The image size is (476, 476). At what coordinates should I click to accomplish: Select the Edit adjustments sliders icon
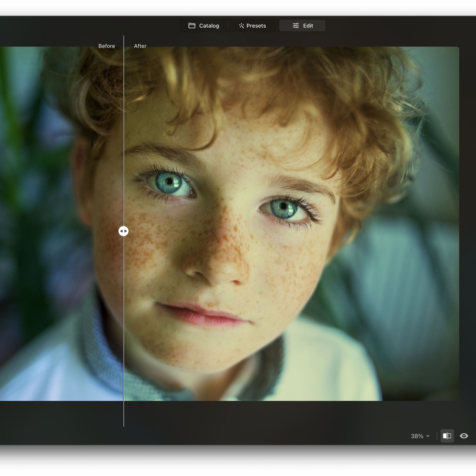point(296,26)
